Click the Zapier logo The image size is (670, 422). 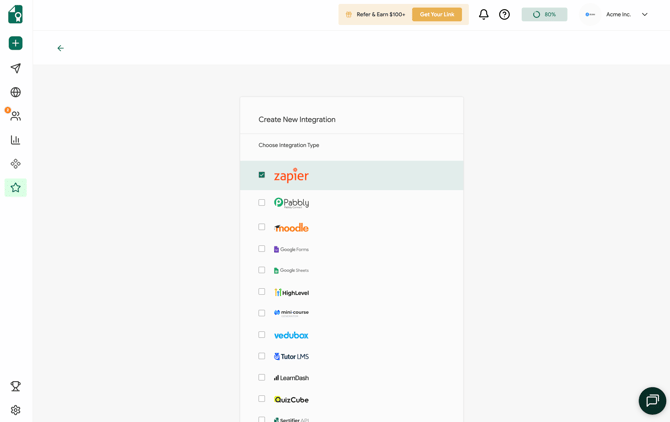(291, 175)
